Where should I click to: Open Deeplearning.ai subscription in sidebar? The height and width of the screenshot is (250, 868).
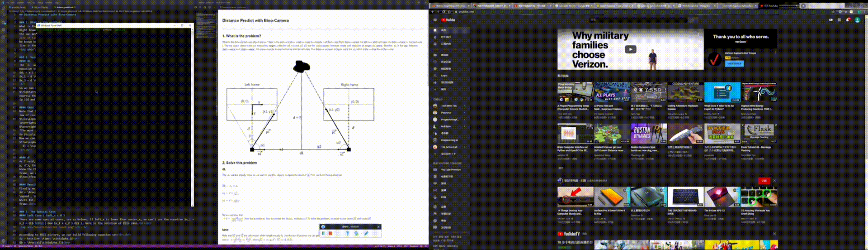449,140
